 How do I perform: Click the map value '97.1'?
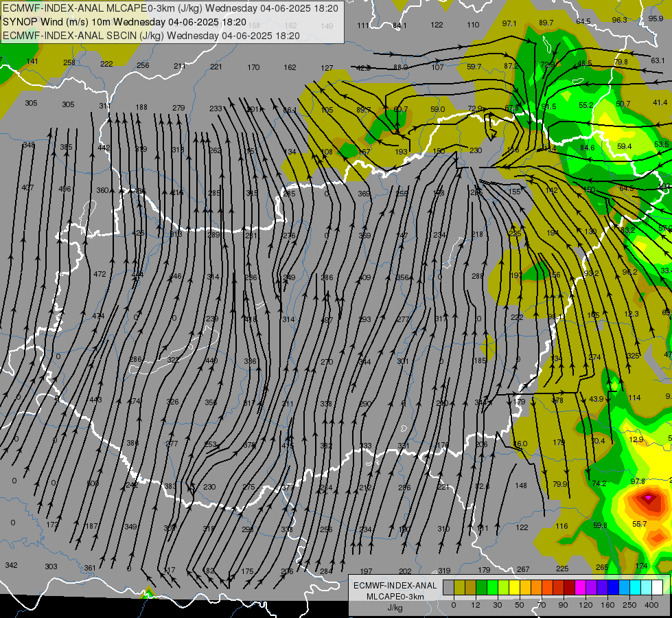click(509, 23)
